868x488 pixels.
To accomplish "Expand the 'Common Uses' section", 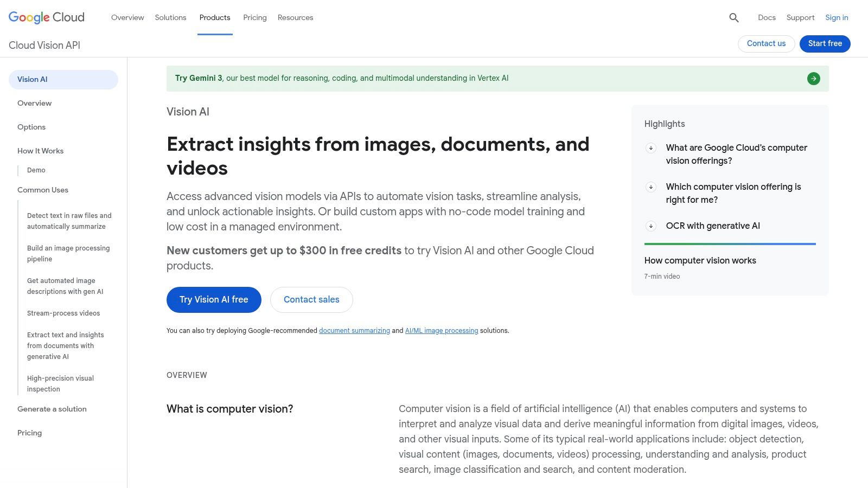I will (42, 190).
